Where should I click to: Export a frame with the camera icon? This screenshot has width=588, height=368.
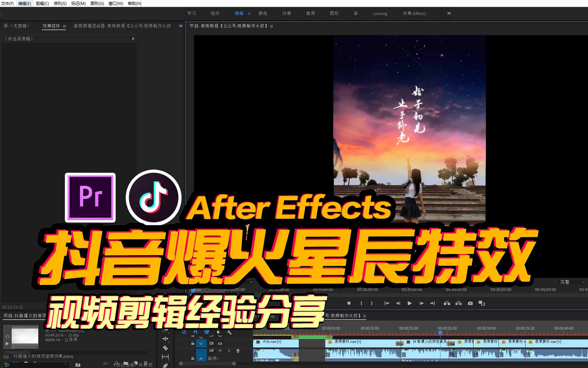[470, 303]
